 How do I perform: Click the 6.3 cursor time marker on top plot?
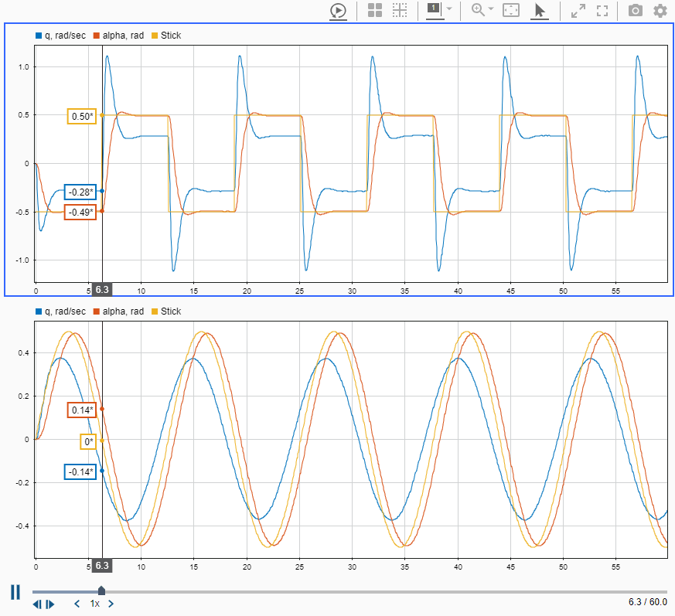pos(102,290)
